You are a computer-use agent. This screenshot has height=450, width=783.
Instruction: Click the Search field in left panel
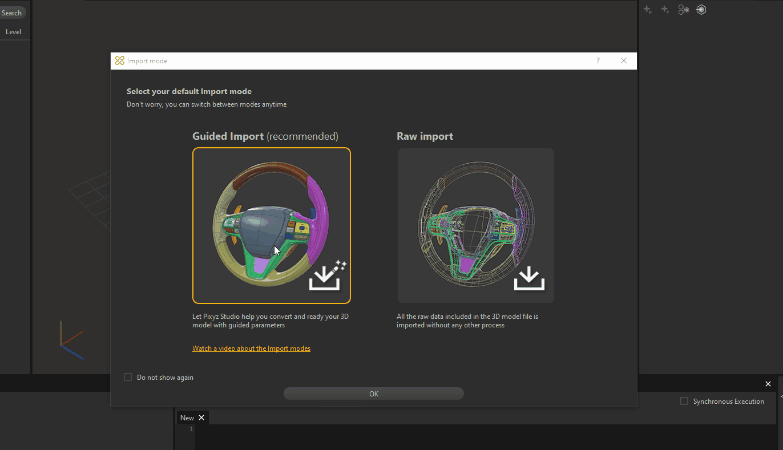[12, 13]
